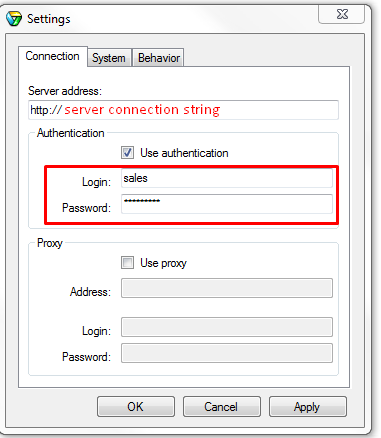Click the proxy Password field

point(227,353)
